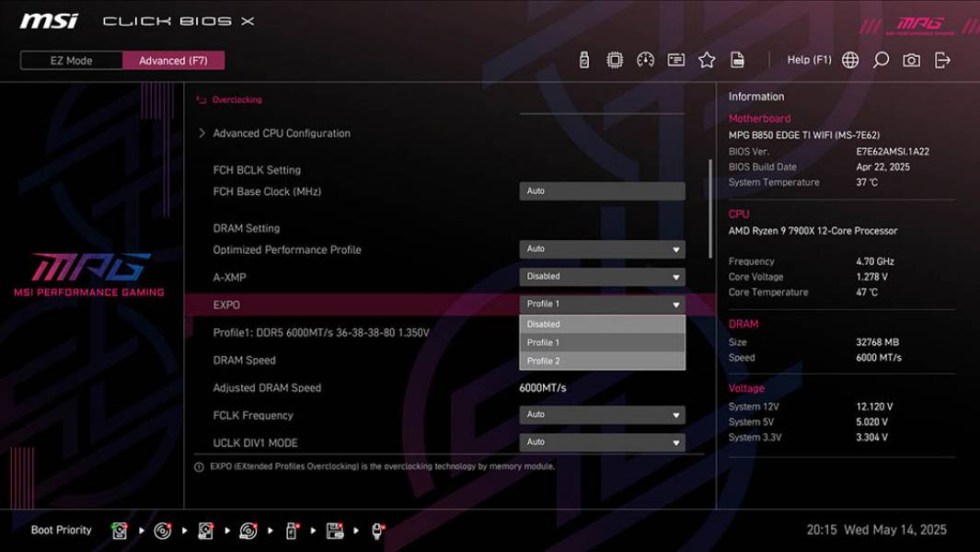Click the EXPO Profile 1 dropdown box

point(602,304)
